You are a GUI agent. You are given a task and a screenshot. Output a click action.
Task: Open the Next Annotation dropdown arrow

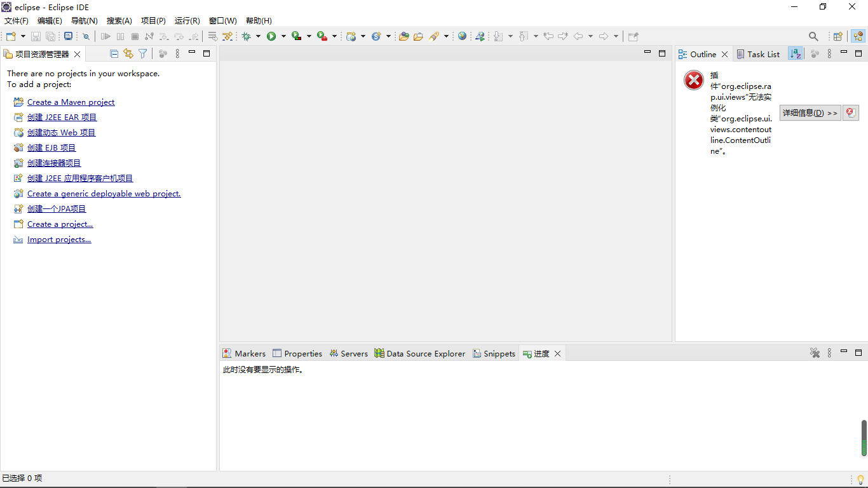pos(510,36)
